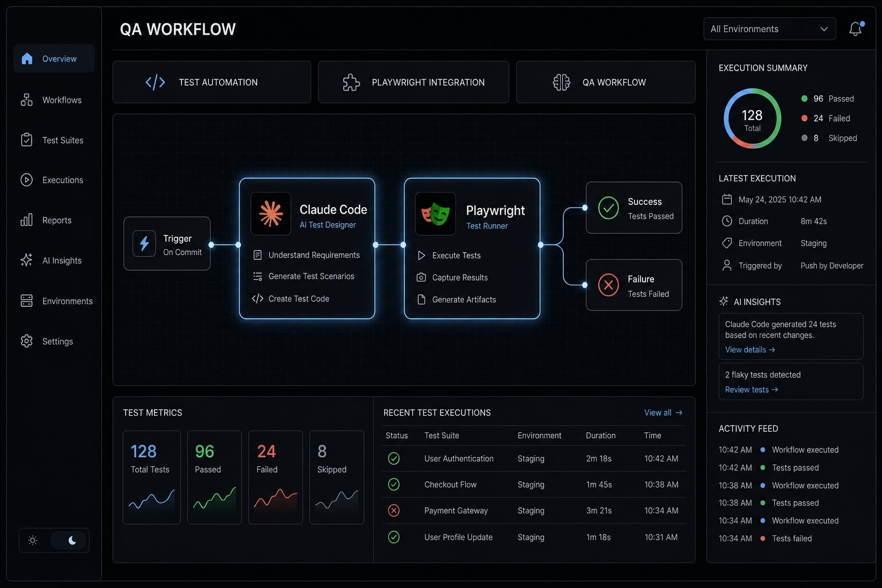882x588 pixels.
Task: Click the Test Suites clipboard icon
Action: coord(26,140)
